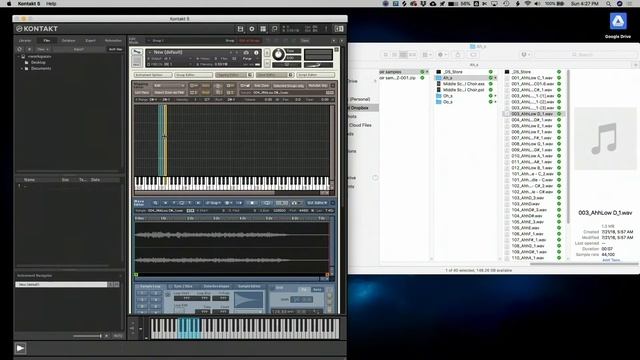Toggle the Wave Editor button
Screen dimensions: 640x360
275,75
